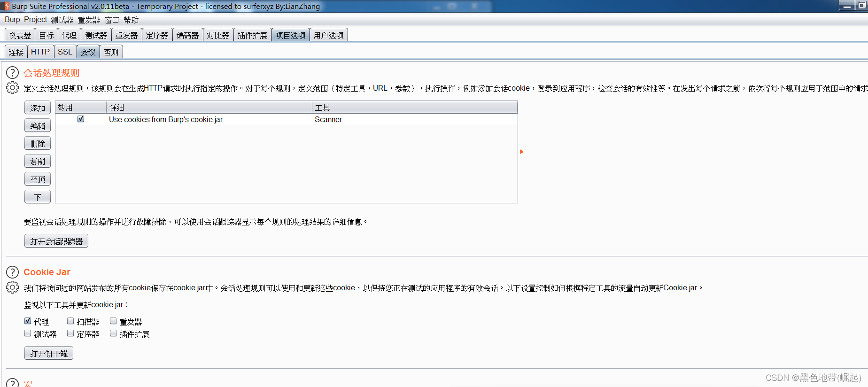Move rule with the 至顶 button

[x=38, y=179]
